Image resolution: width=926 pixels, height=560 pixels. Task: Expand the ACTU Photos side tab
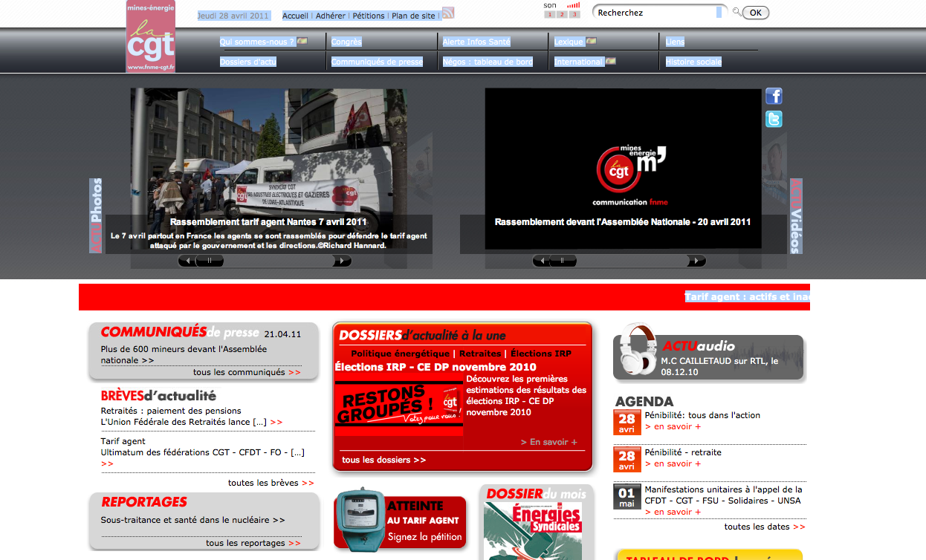pos(96,215)
